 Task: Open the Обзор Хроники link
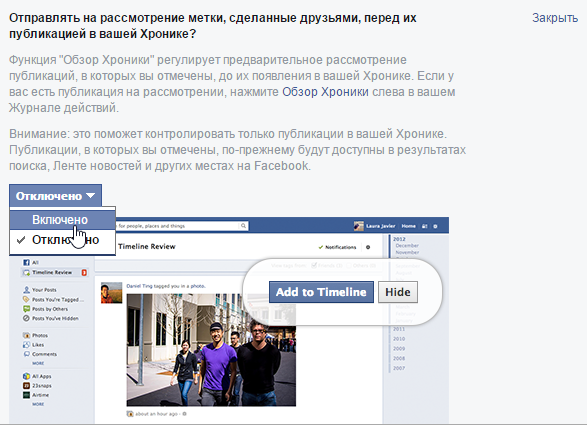pyautogui.click(x=325, y=92)
